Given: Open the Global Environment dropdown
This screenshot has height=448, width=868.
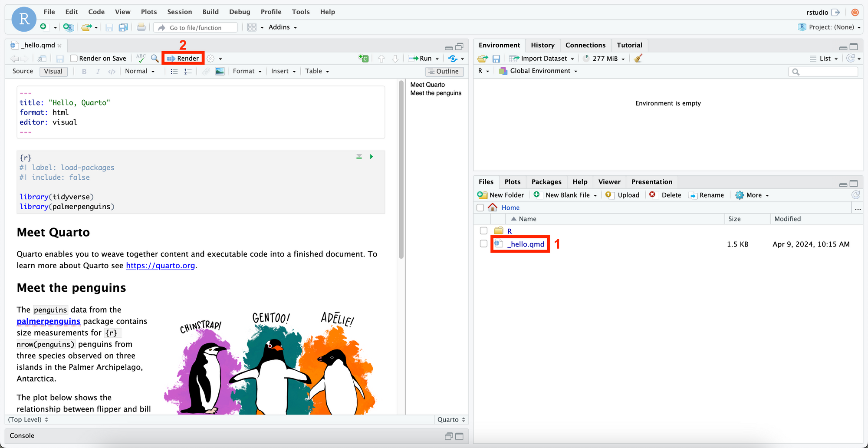Looking at the screenshot, I should pyautogui.click(x=539, y=71).
